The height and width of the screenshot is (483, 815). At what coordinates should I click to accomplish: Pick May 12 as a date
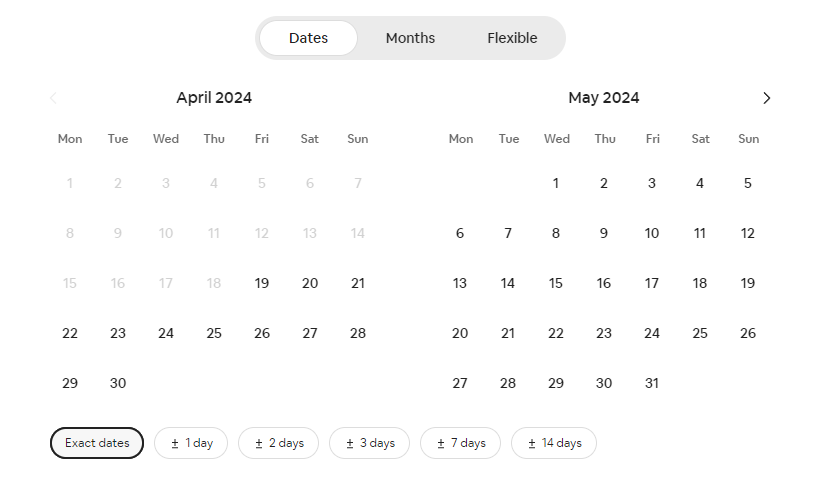pyautogui.click(x=748, y=233)
